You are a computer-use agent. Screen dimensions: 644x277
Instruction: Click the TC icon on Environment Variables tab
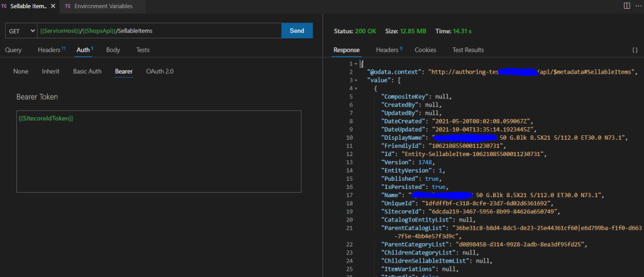(67, 6)
